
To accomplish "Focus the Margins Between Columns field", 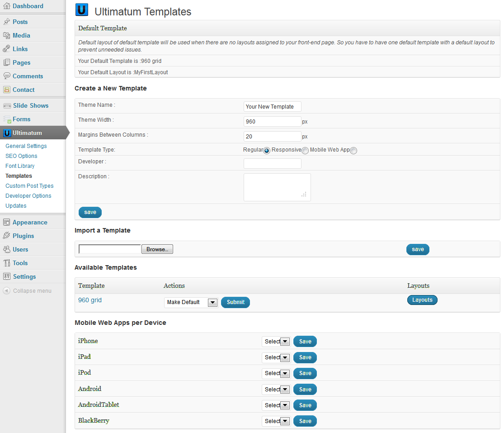I will 272,136.
